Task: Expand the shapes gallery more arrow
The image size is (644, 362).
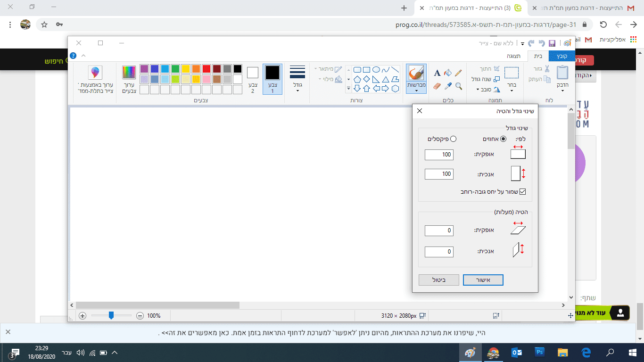Action: [x=348, y=88]
